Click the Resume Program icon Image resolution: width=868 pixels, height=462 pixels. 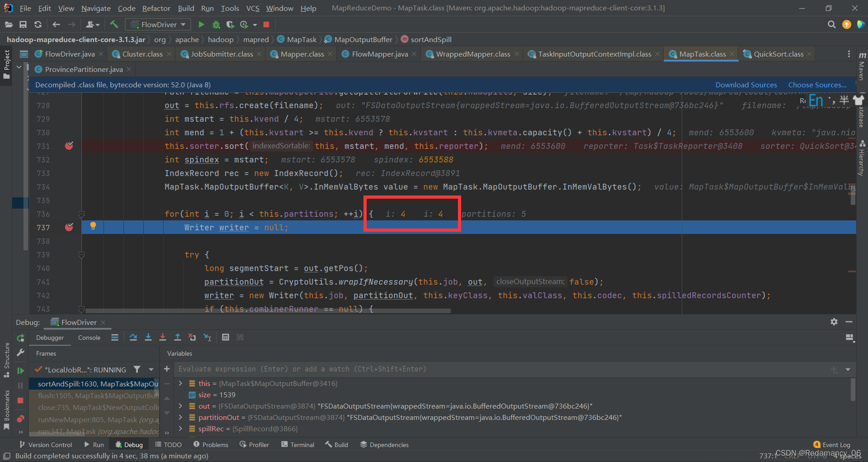coord(20,371)
